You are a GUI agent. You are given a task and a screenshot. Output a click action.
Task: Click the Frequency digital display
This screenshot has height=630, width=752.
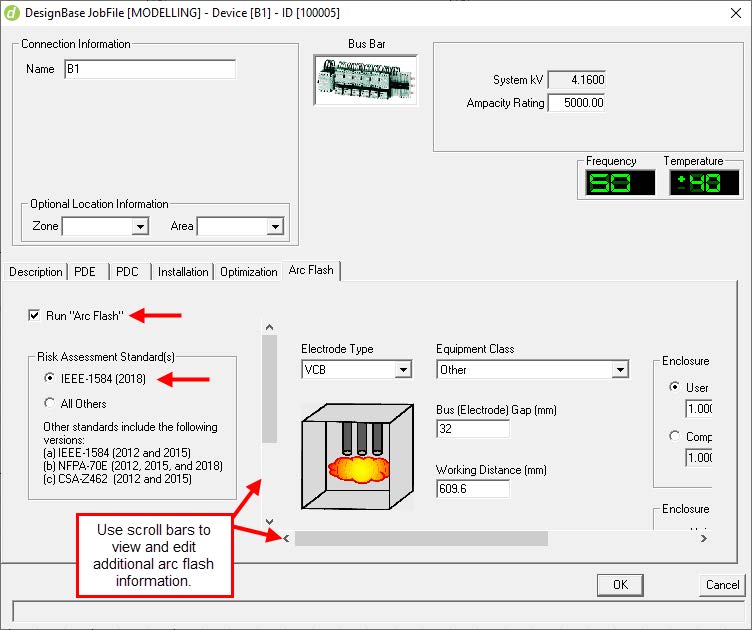[620, 183]
